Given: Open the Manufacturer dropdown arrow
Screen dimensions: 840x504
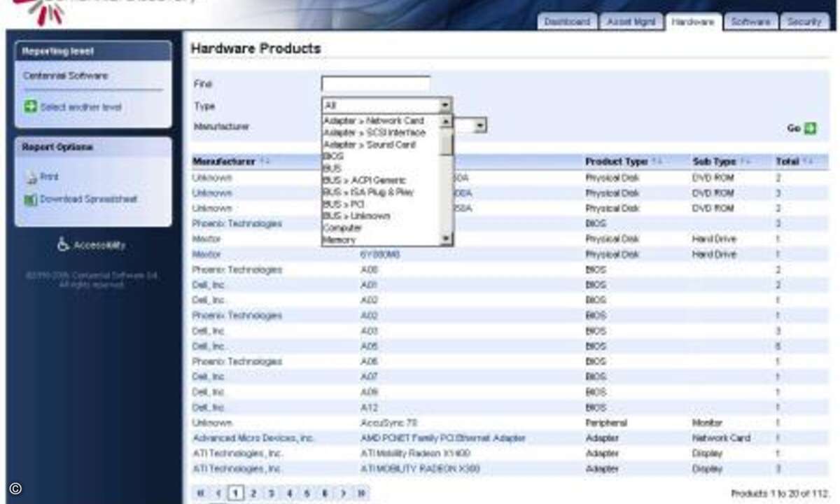Looking at the screenshot, I should click(x=480, y=126).
